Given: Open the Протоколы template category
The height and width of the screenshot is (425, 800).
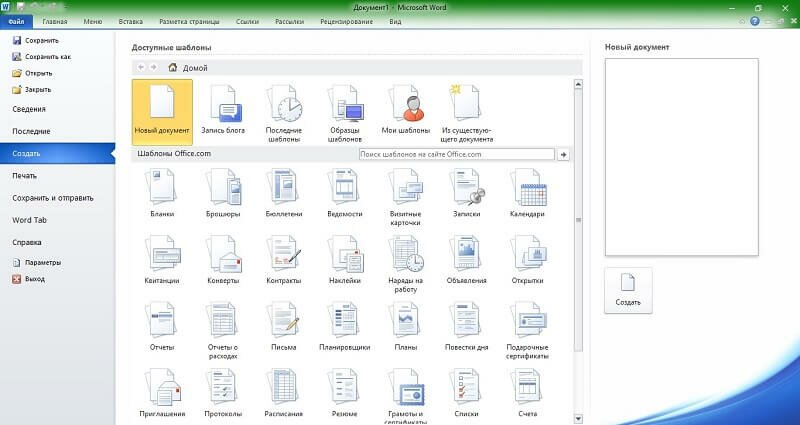Looking at the screenshot, I should coord(223,392).
